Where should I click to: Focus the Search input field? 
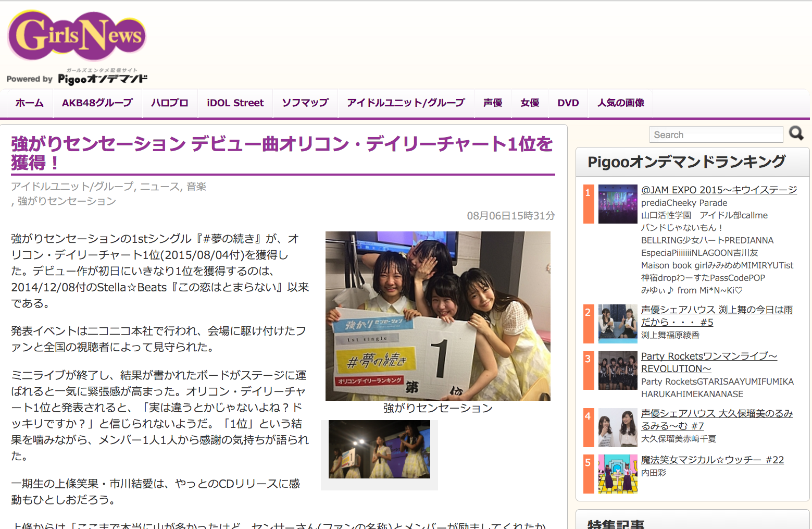coord(716,134)
